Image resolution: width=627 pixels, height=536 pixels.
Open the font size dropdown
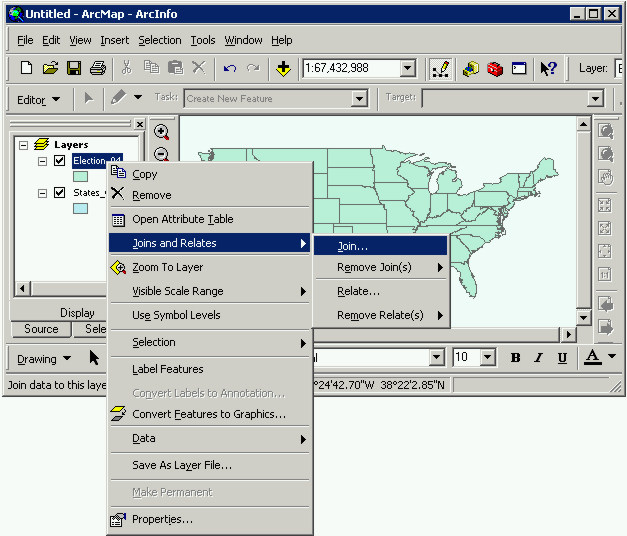(x=487, y=357)
